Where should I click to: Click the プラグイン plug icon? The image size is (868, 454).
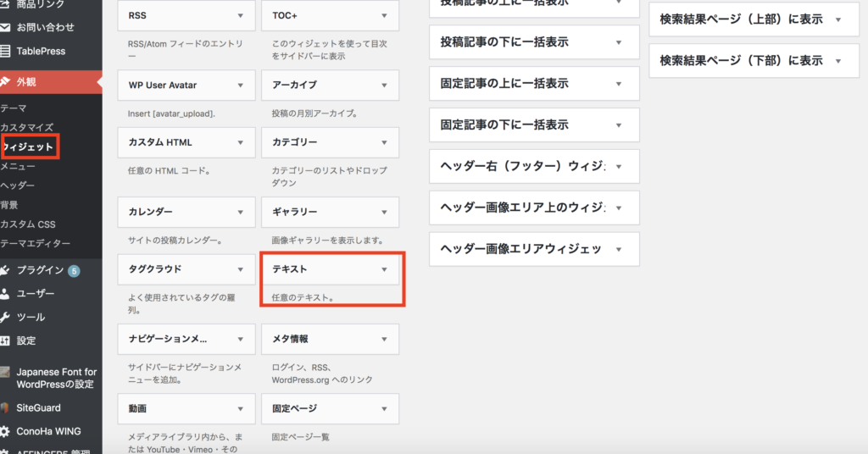tap(5, 270)
